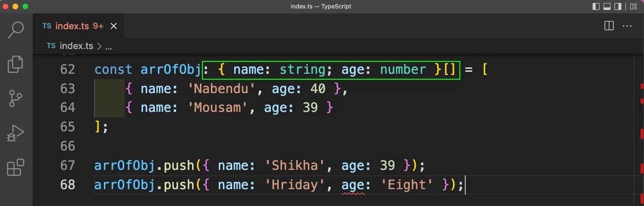Click the const keyword on line 62
Viewport: 644px width, 206px height.
click(x=113, y=69)
